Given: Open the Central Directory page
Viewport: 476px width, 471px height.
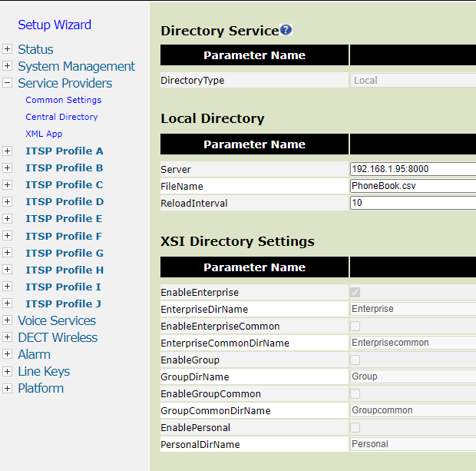Looking at the screenshot, I should tap(61, 117).
